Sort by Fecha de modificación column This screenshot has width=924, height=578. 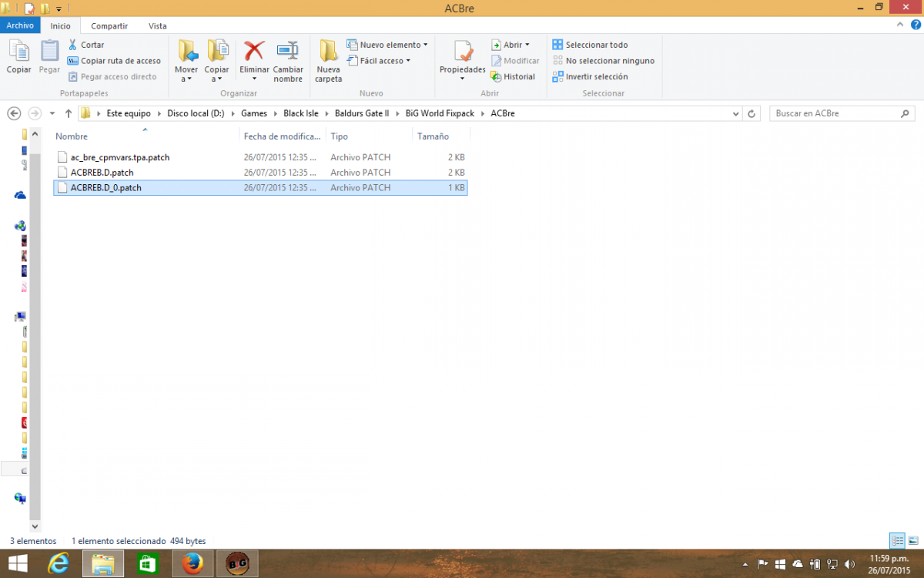(283, 136)
